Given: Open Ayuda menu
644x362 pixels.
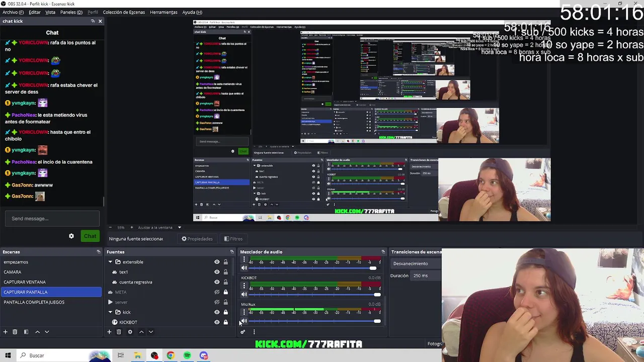Looking at the screenshot, I should coord(192,12).
